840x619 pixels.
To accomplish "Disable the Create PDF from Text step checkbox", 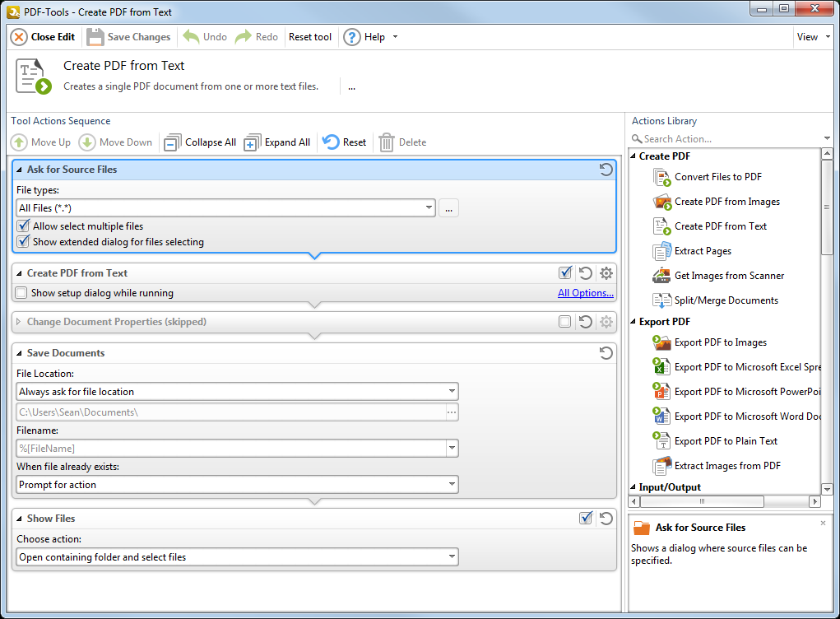I will [x=565, y=272].
